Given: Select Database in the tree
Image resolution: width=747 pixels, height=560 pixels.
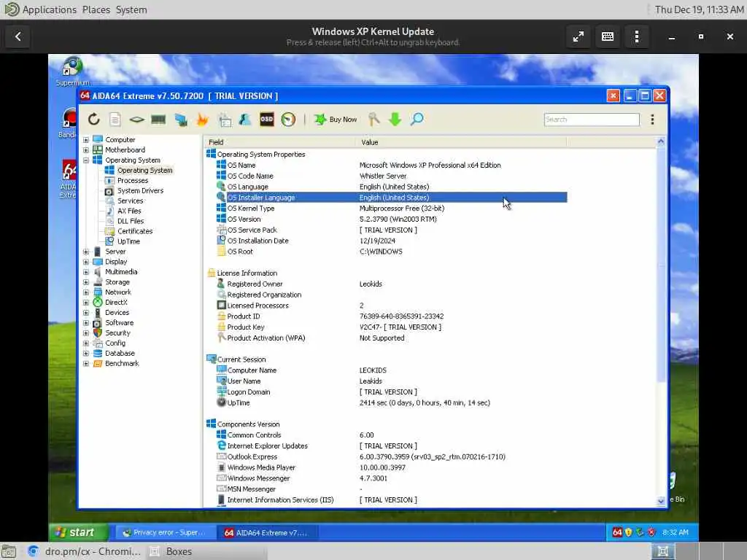Looking at the screenshot, I should pyautogui.click(x=120, y=353).
